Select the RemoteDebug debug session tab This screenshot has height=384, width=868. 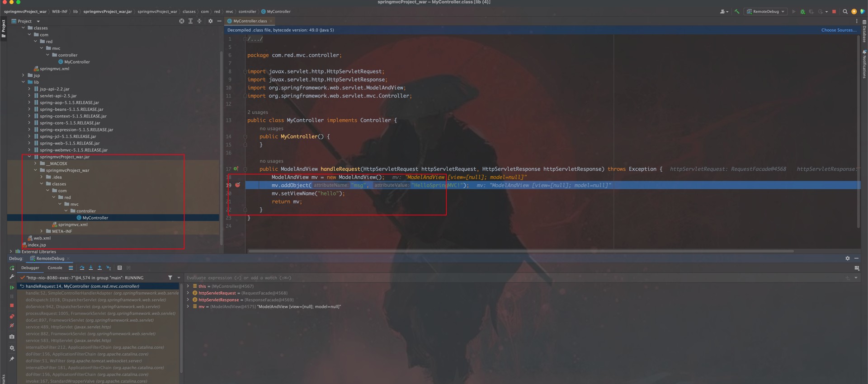(50, 259)
